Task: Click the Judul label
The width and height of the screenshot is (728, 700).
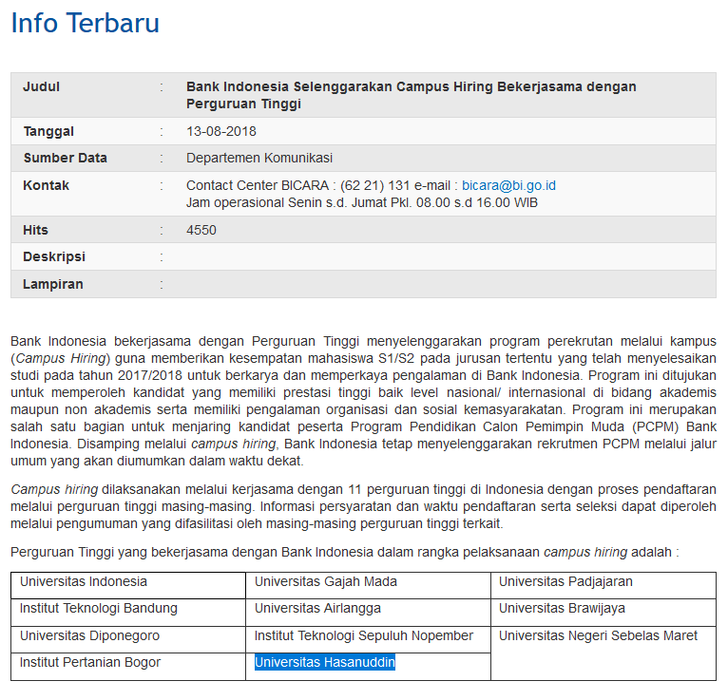Action: click(x=41, y=86)
